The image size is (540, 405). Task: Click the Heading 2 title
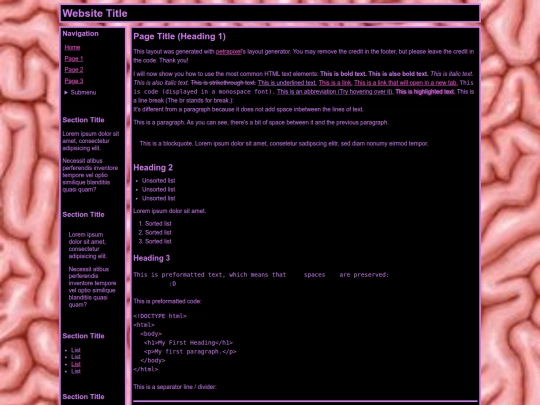(x=153, y=168)
